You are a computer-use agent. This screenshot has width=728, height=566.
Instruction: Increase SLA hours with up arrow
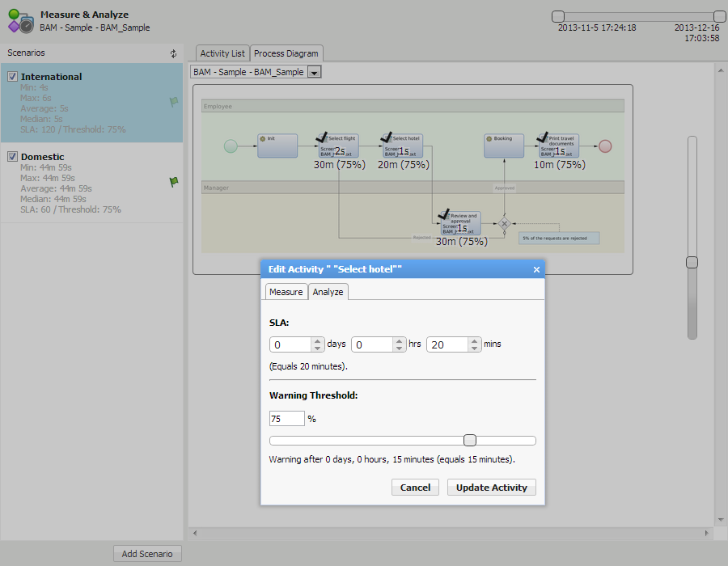(x=399, y=341)
